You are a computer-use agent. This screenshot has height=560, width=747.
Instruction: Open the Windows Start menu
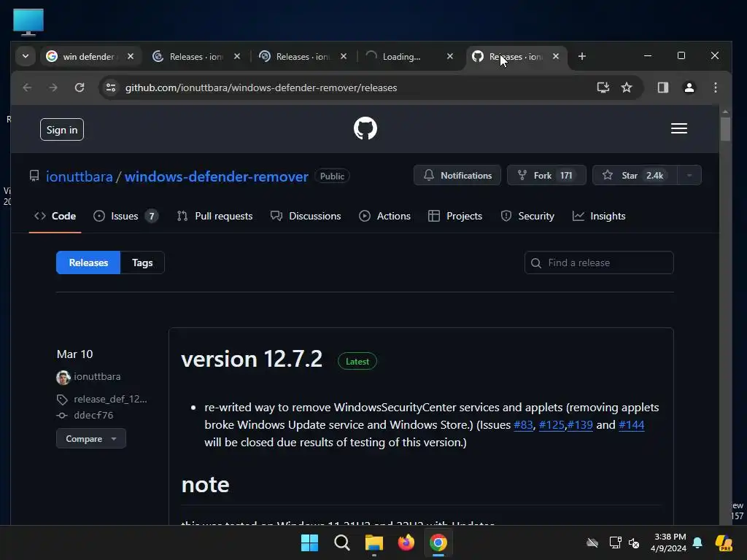309,542
